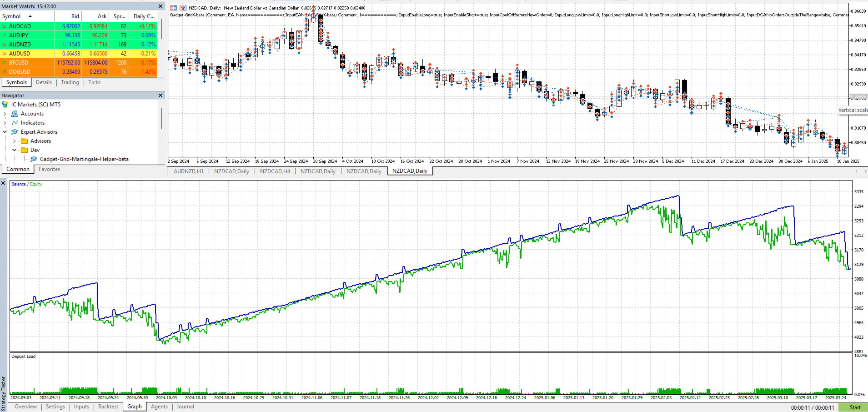Click the IC Markets (SC) MT5 broker icon

click(5, 105)
